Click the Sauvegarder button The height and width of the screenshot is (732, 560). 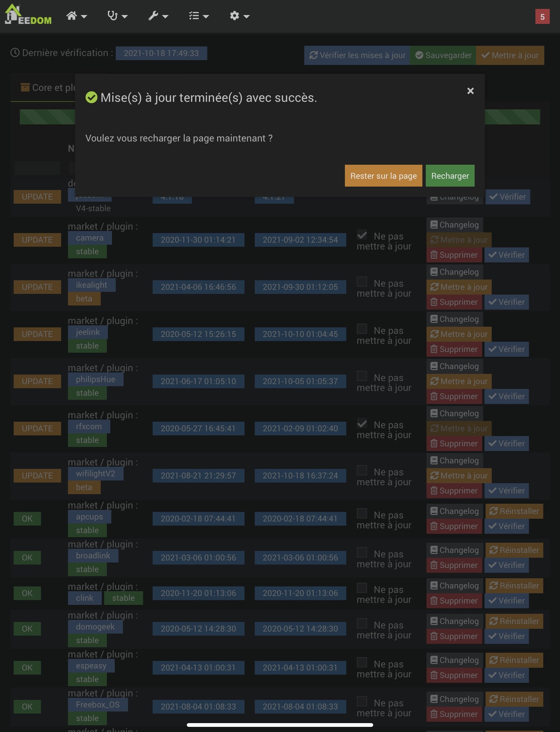[x=443, y=55]
